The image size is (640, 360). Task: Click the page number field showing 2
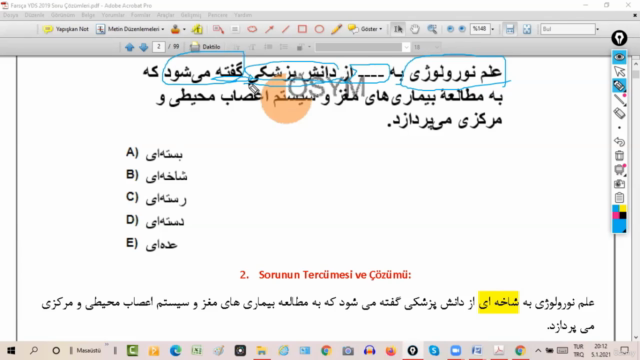coord(158,47)
